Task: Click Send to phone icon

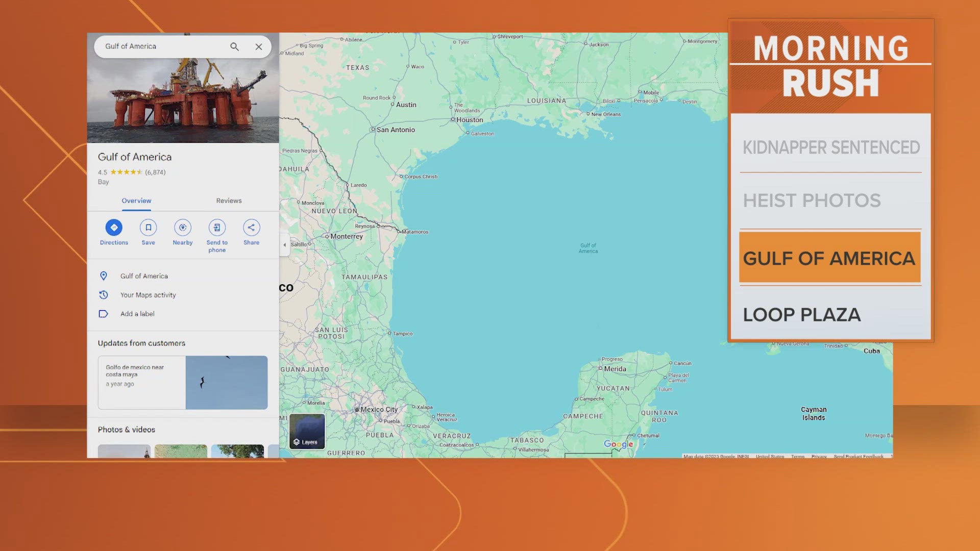Action: [217, 228]
